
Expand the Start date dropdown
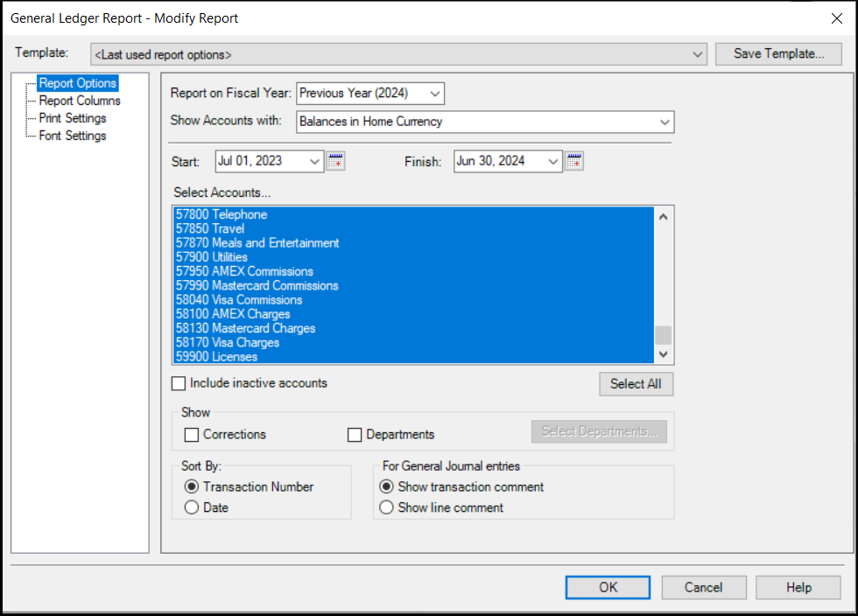[x=314, y=161]
